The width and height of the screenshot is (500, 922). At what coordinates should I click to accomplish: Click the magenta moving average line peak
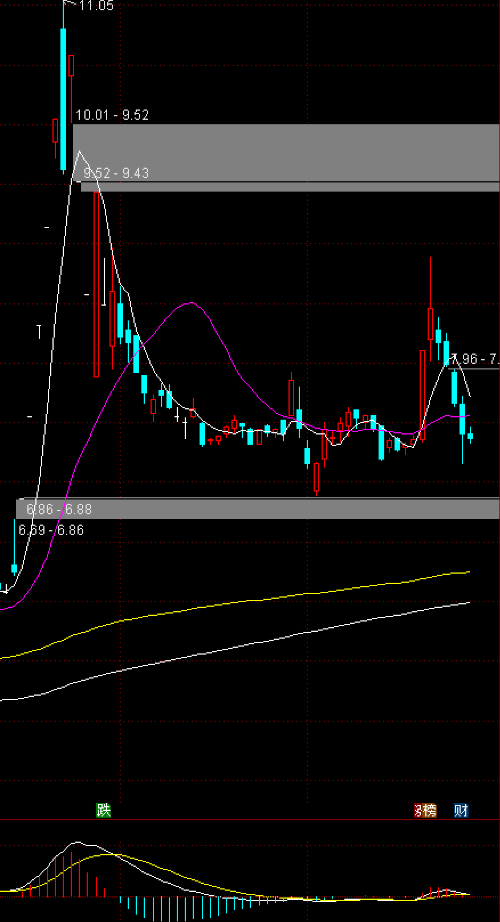click(x=190, y=303)
